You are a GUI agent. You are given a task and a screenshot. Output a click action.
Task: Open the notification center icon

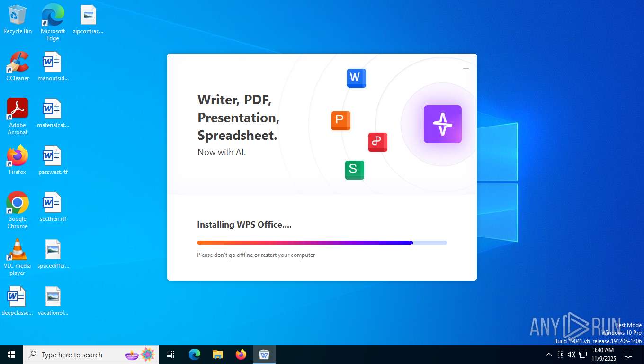628,355
